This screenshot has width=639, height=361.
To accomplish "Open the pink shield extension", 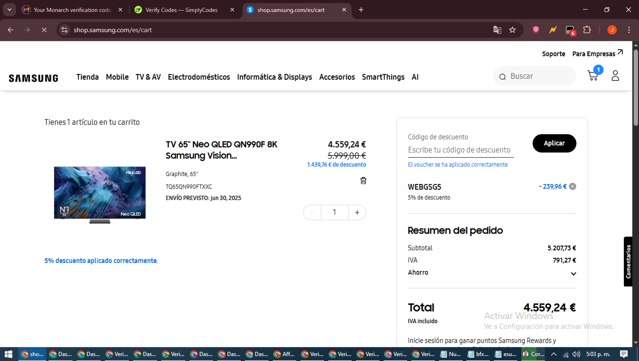I will [x=536, y=30].
